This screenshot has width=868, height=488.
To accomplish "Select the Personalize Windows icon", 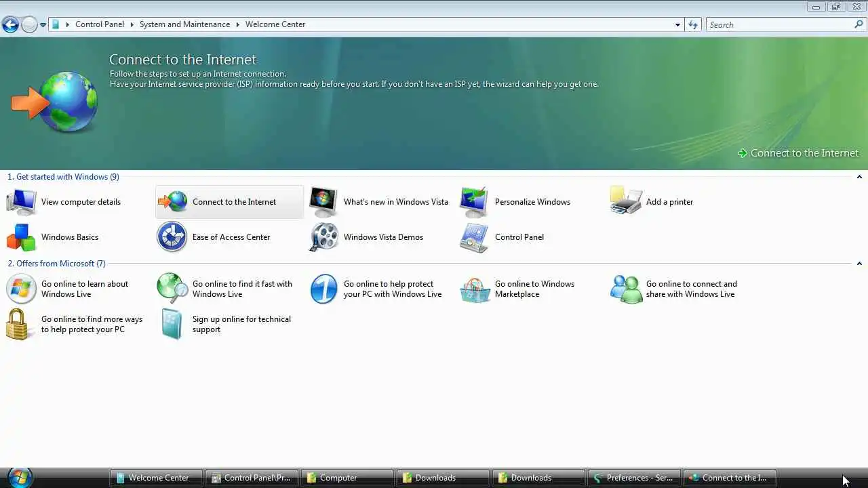I will pos(474,202).
